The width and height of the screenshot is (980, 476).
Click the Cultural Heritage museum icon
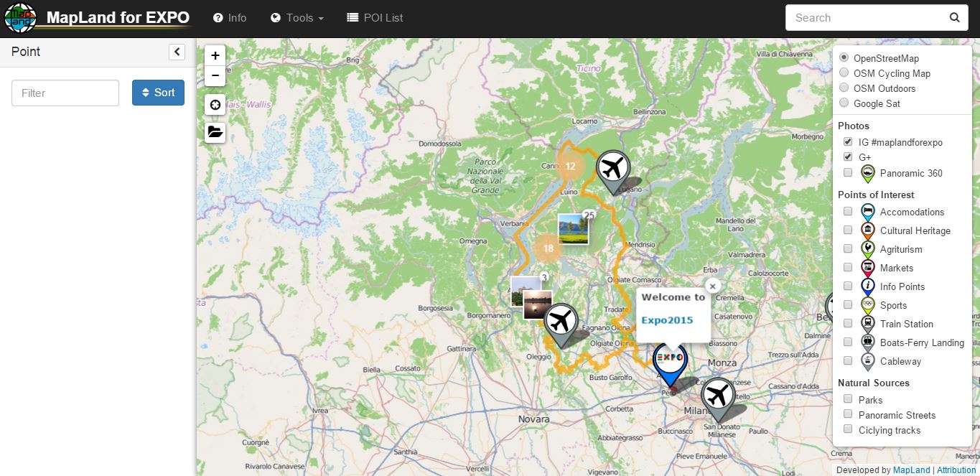click(867, 230)
